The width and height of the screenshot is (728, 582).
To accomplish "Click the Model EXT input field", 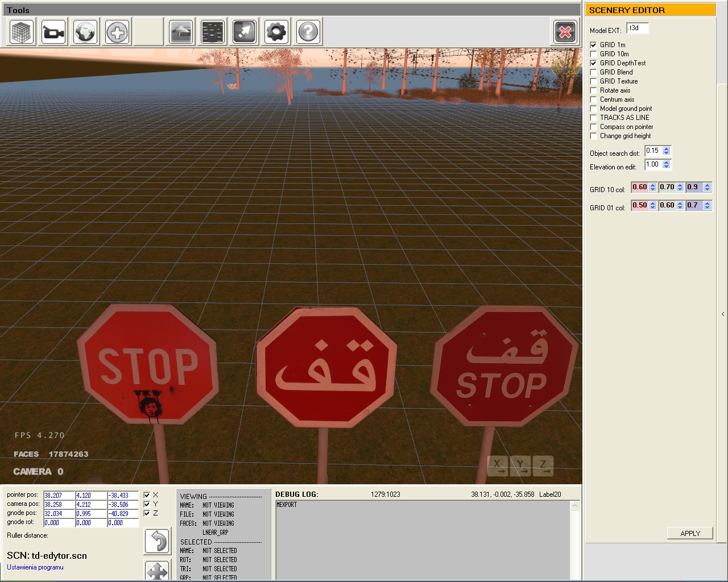I will coord(637,28).
